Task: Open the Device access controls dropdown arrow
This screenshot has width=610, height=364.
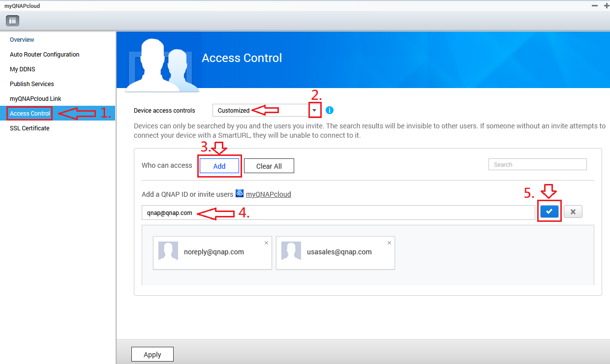Action: tap(315, 110)
